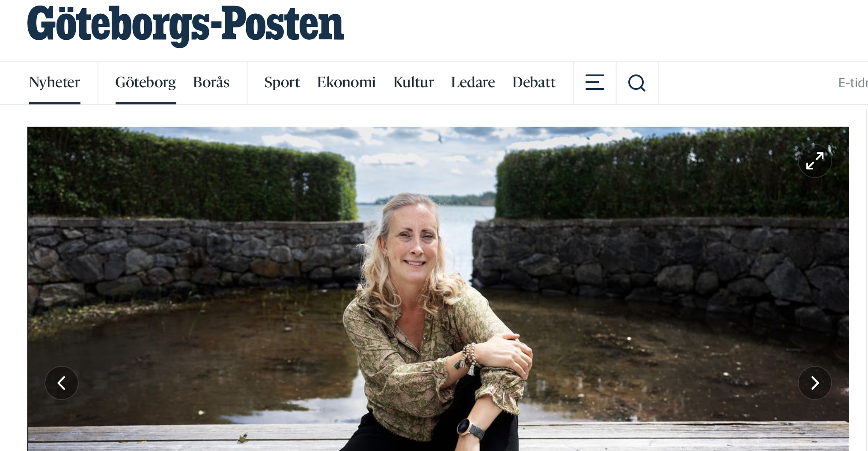Go to the Borås section
This screenshot has height=451, width=868.
pos(211,82)
